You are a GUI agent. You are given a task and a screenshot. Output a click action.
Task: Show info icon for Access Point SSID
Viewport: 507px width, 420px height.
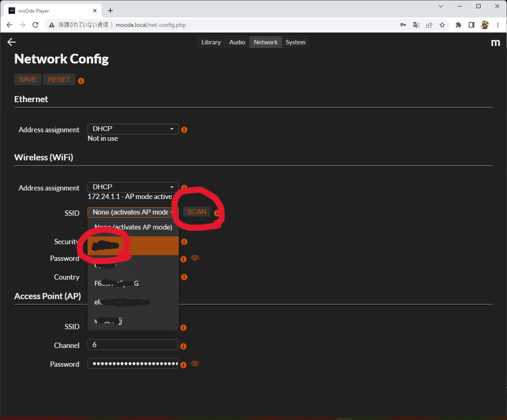(183, 328)
